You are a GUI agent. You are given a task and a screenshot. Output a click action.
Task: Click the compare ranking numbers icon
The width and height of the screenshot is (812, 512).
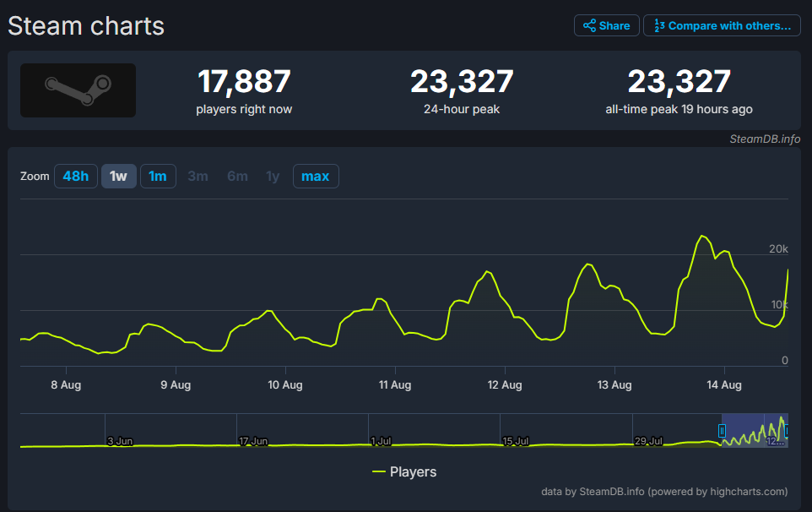point(659,25)
